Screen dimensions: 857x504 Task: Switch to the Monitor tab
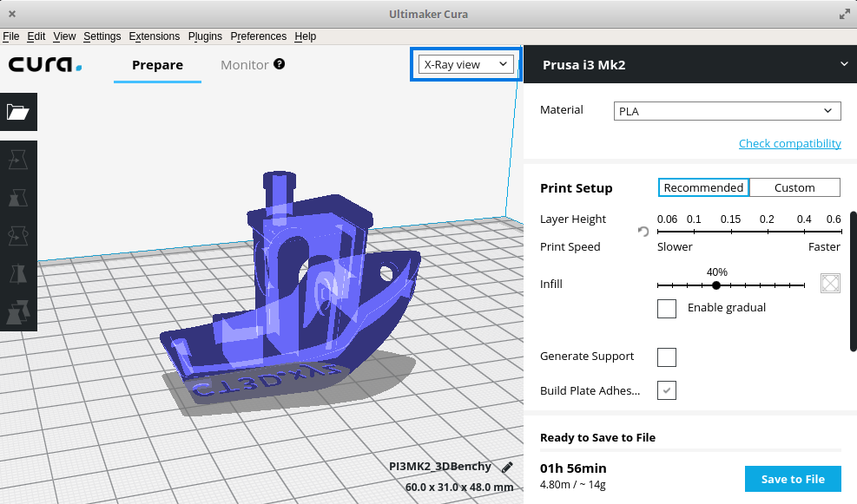click(x=244, y=64)
